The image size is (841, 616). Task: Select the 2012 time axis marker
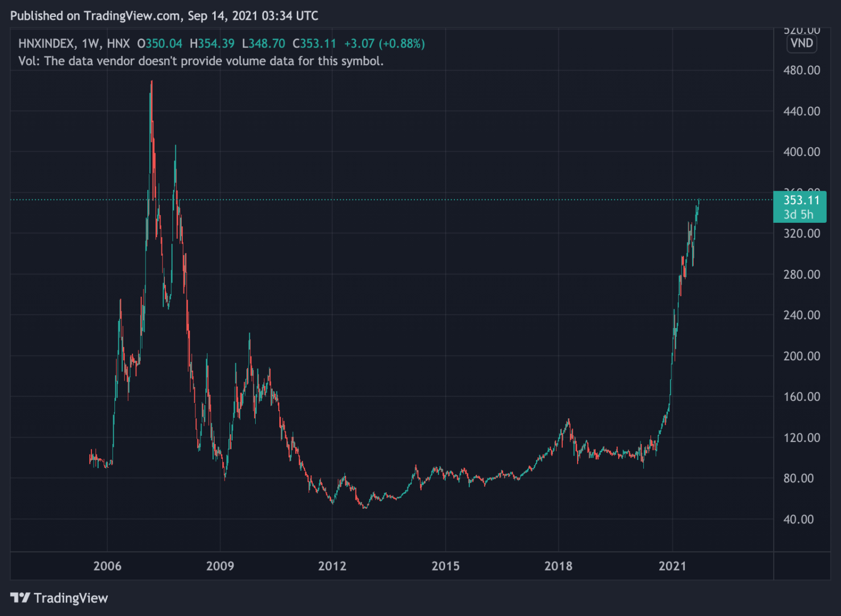[x=332, y=566]
